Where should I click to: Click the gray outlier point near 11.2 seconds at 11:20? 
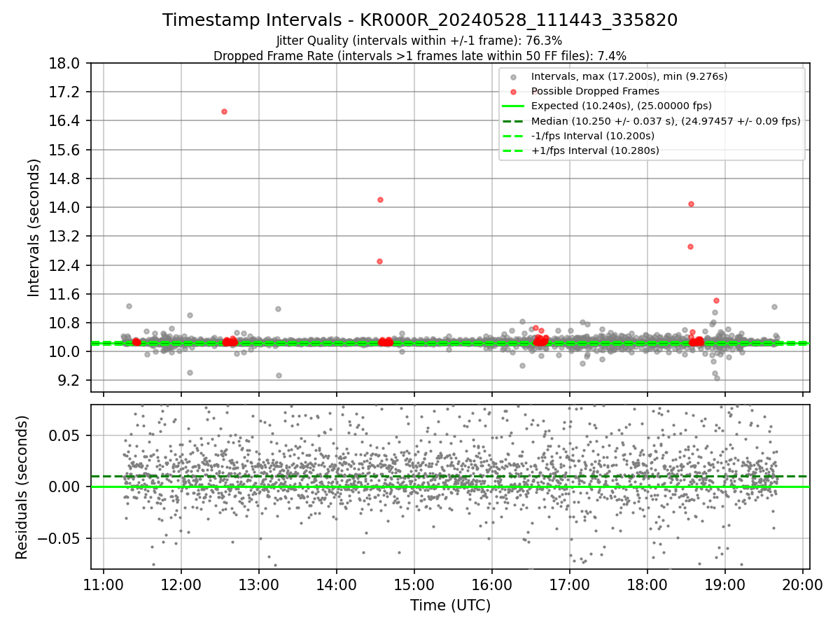click(129, 306)
